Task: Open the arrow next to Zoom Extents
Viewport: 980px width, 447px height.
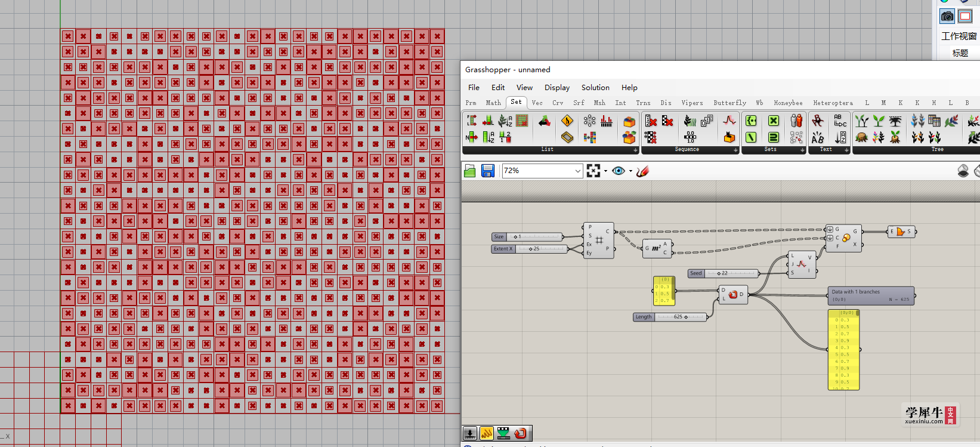Action: click(605, 171)
